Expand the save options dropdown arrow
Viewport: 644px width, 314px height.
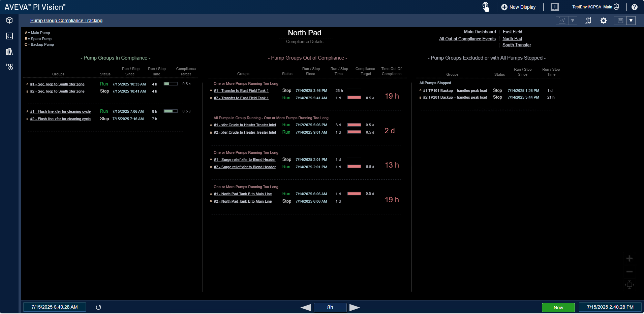631,21
